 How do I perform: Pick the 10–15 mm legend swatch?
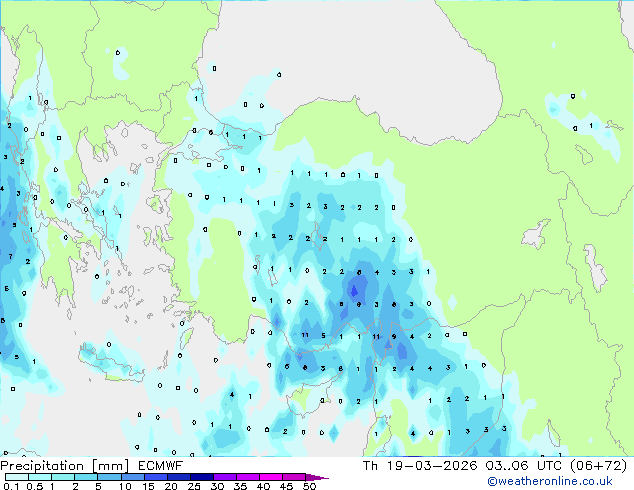coord(132,477)
